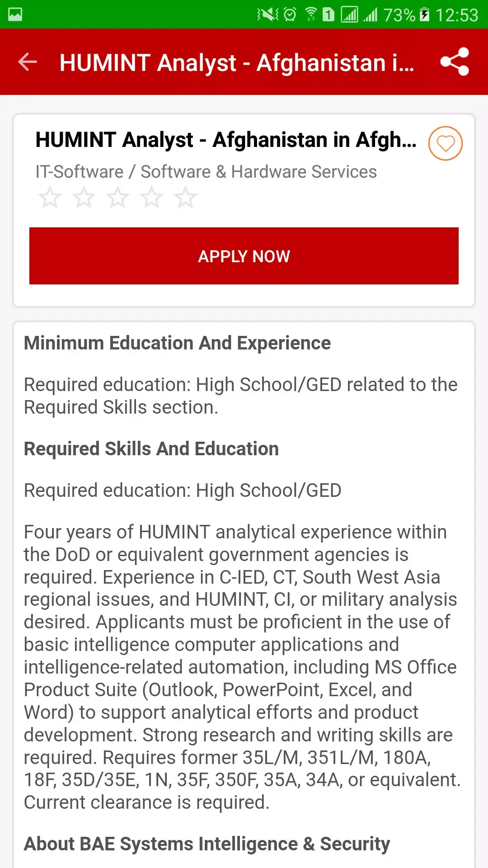Tap the Wi-Fi status icon
Image resolution: width=488 pixels, height=868 pixels.
[311, 14]
